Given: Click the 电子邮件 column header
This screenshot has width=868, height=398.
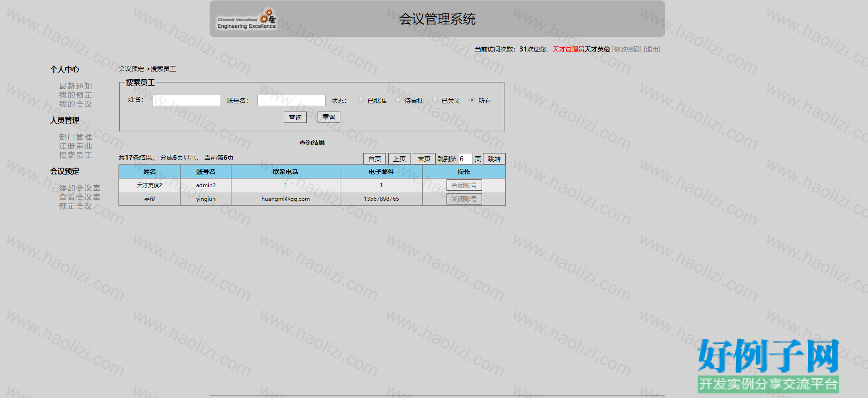Looking at the screenshot, I should tap(381, 172).
